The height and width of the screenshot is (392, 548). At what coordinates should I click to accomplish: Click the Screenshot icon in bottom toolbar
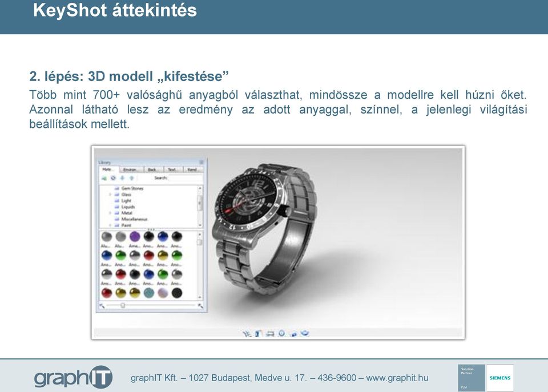[293, 334]
